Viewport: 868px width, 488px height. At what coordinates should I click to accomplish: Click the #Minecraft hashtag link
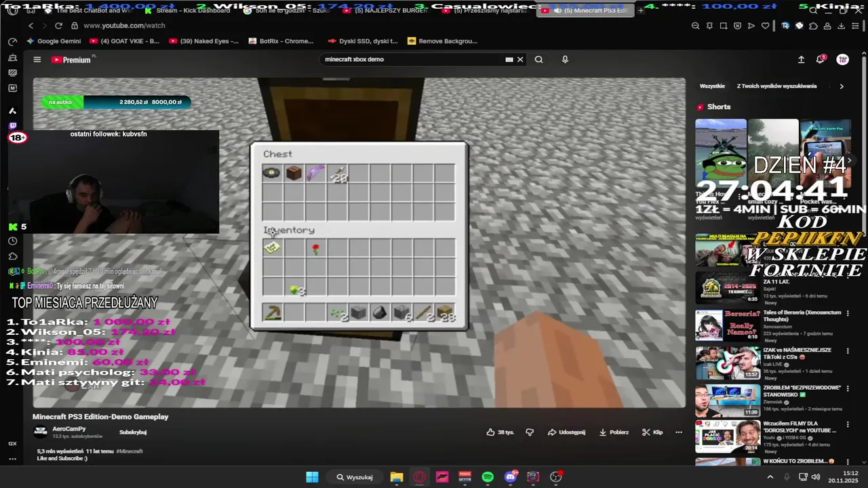[129, 451]
